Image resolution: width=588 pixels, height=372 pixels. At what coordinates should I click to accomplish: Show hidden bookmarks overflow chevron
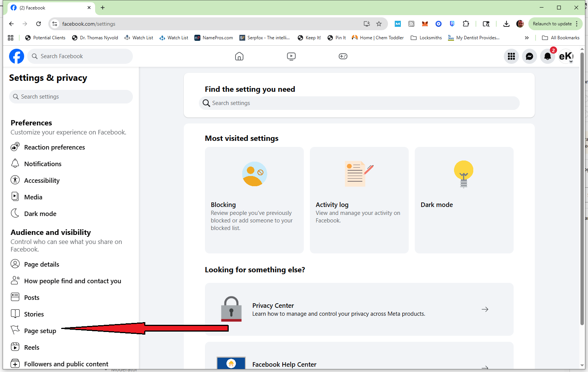(x=526, y=38)
